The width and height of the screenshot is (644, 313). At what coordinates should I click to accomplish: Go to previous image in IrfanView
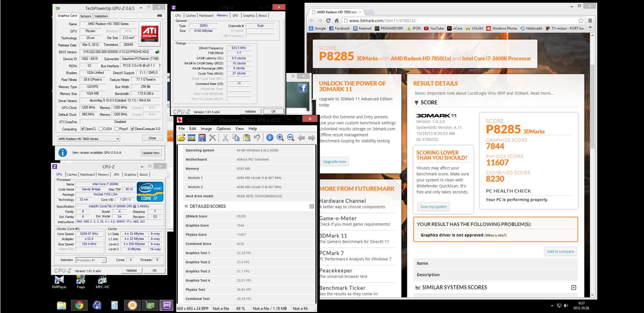pyautogui.click(x=301, y=138)
